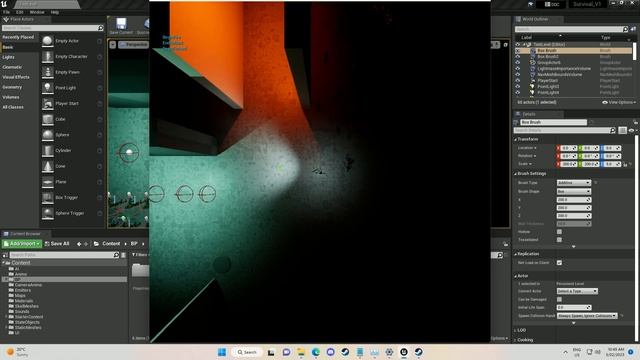Click the Filters button in Content Browser
640x360 pixels.
coord(139,255)
